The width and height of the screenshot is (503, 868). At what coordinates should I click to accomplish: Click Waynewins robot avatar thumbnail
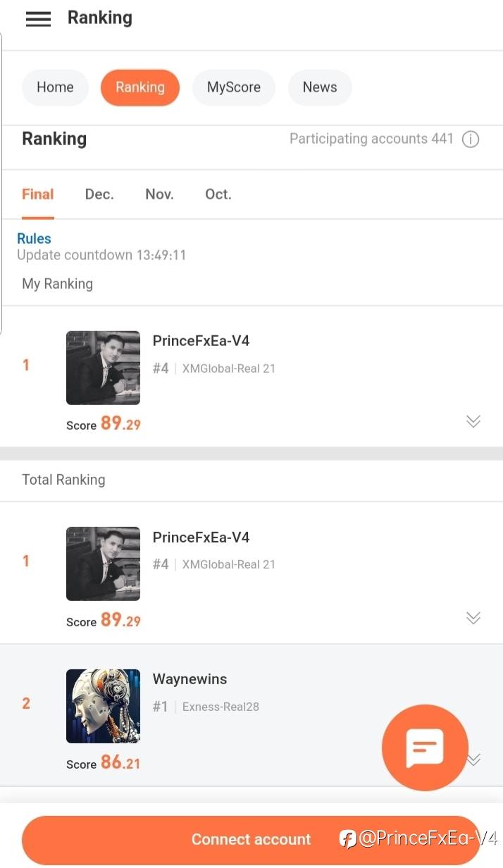pyautogui.click(x=103, y=706)
